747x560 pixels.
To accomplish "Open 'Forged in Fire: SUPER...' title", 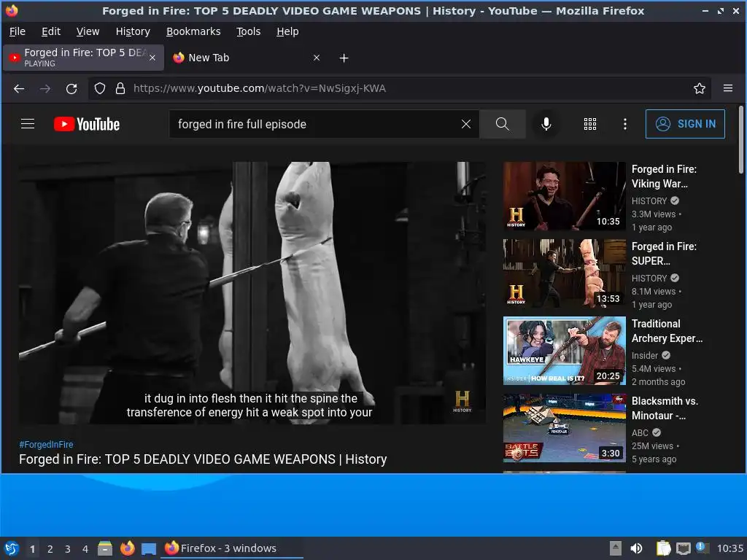I will [664, 253].
